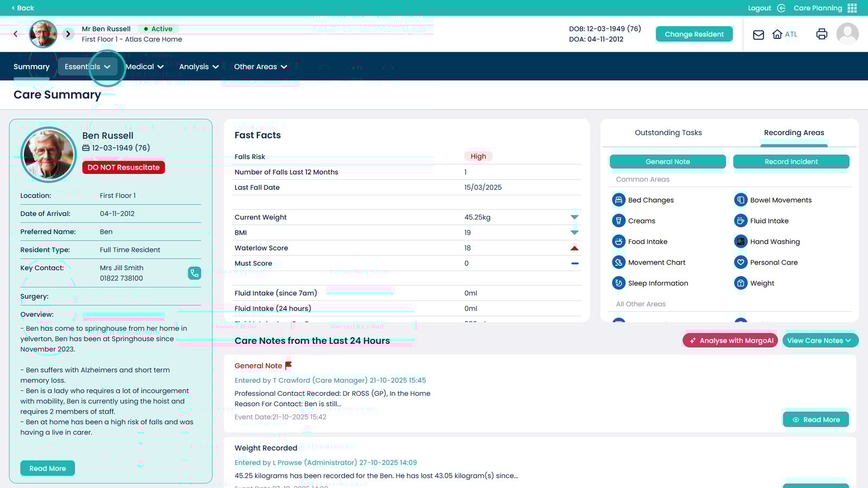The image size is (868, 488).
Task: Expand the Essentials dropdown menu
Action: click(87, 67)
